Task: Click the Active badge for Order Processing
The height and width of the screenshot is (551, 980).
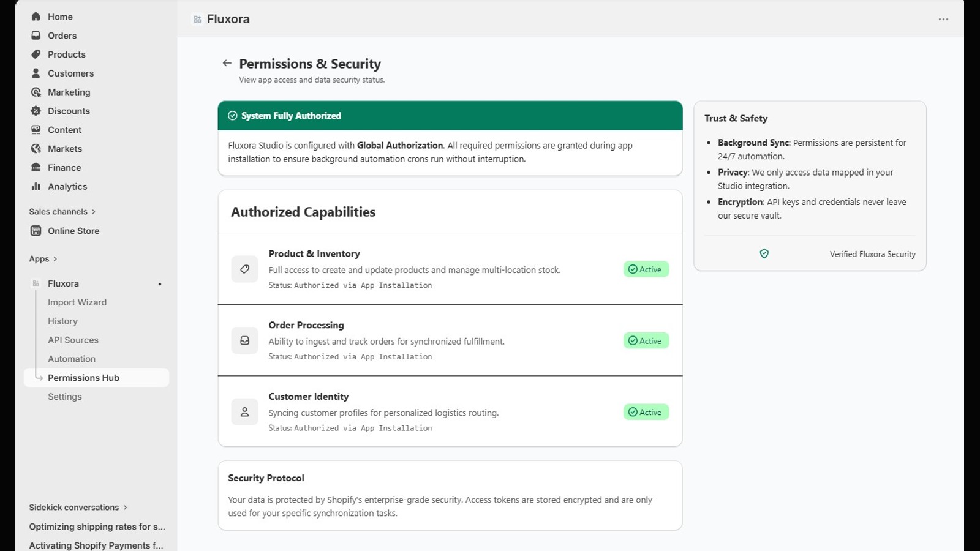Action: [646, 341]
